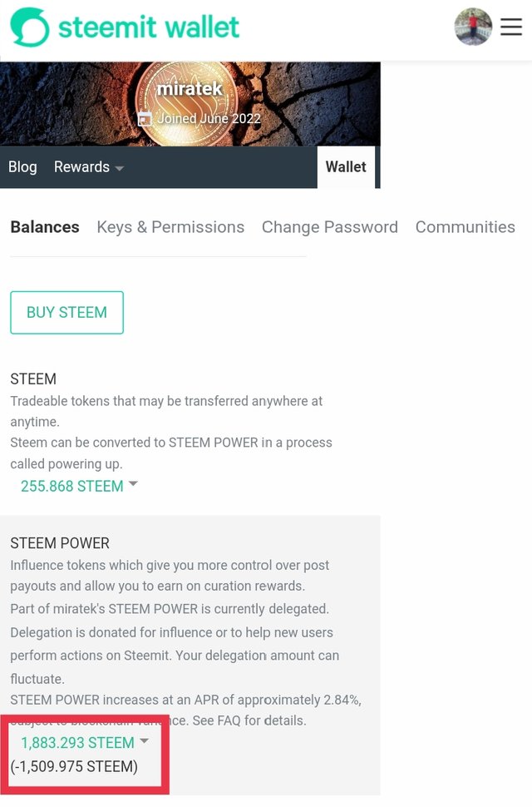532x807 pixels.
Task: Expand the Rewards dropdown menu
Action: [x=88, y=167]
